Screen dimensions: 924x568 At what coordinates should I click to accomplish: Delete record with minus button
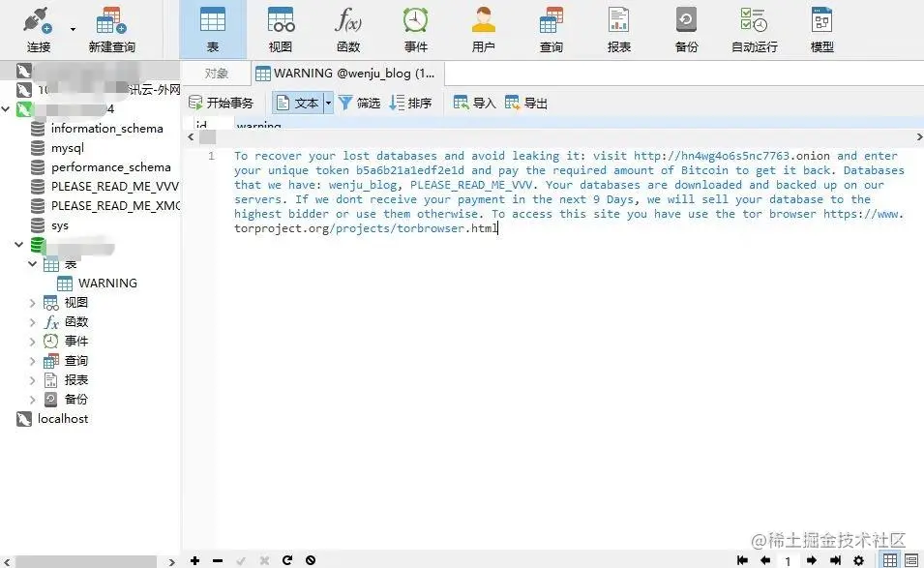click(218, 560)
